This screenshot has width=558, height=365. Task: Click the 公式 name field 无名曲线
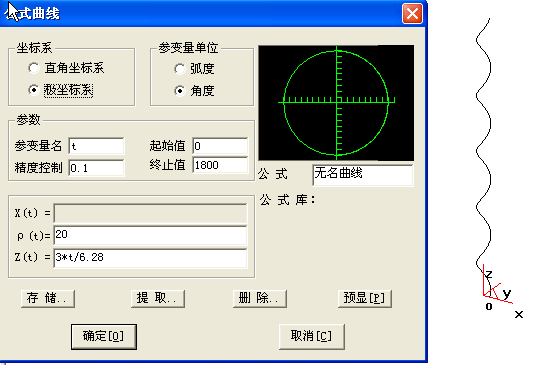coord(363,175)
